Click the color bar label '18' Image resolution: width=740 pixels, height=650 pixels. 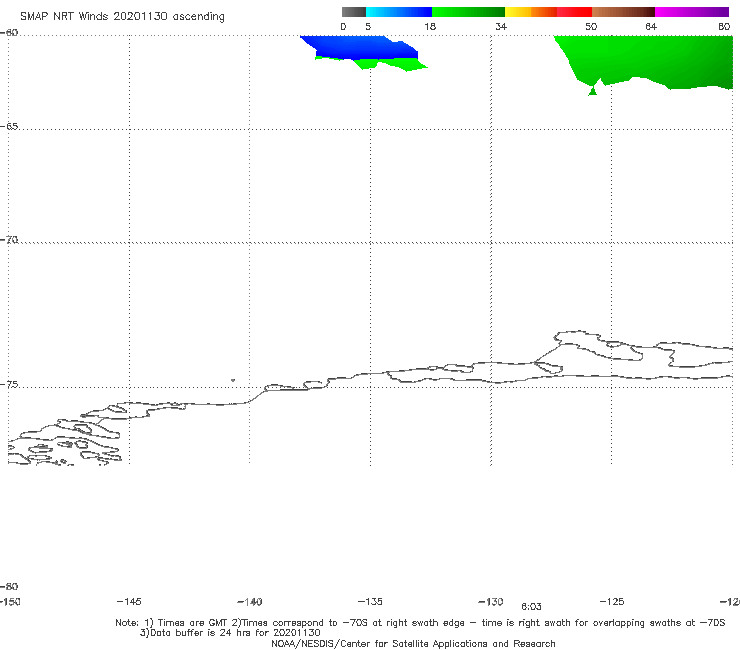430,26
